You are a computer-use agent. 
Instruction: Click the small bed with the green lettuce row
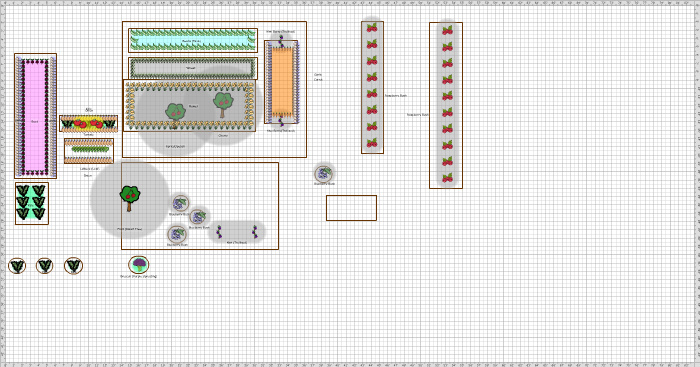(89, 151)
